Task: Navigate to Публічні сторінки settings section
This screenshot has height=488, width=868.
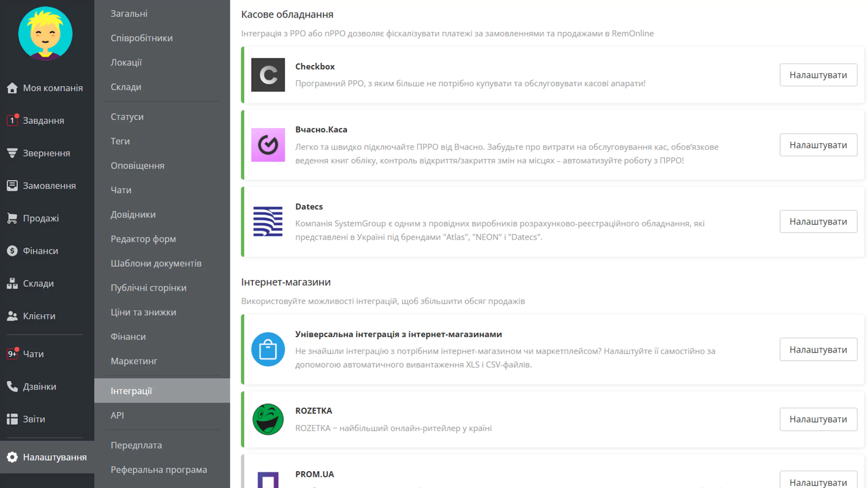Action: pyautogui.click(x=148, y=288)
